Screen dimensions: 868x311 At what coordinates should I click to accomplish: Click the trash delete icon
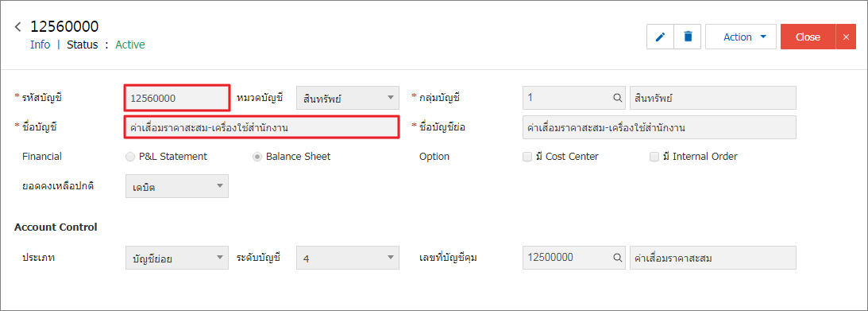point(688,37)
